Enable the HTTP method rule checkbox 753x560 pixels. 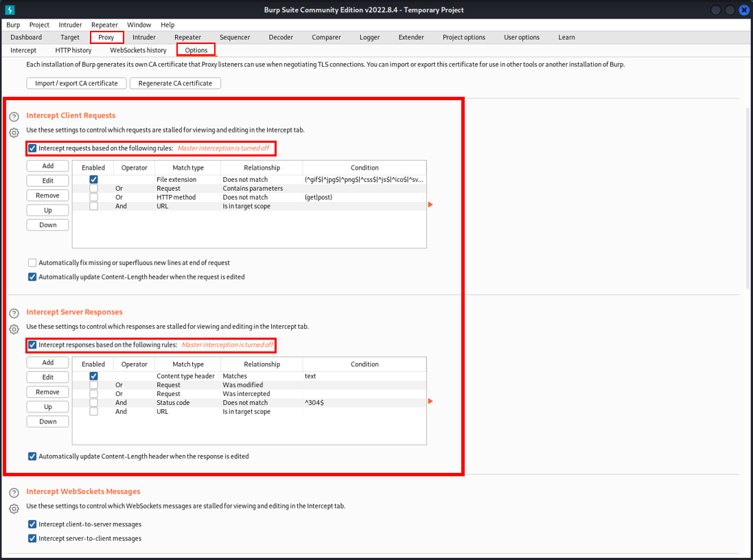pyautogui.click(x=93, y=197)
